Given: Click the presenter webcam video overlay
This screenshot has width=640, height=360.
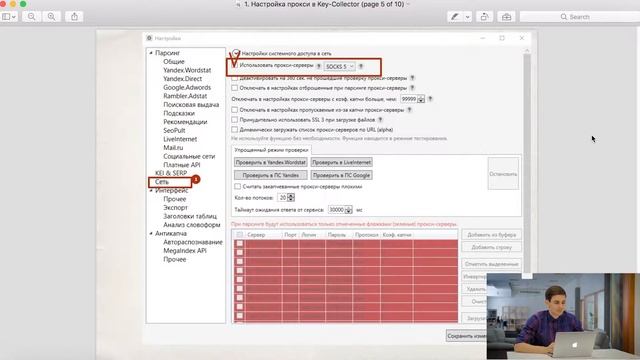Looking at the screenshot, I should pos(563,316).
